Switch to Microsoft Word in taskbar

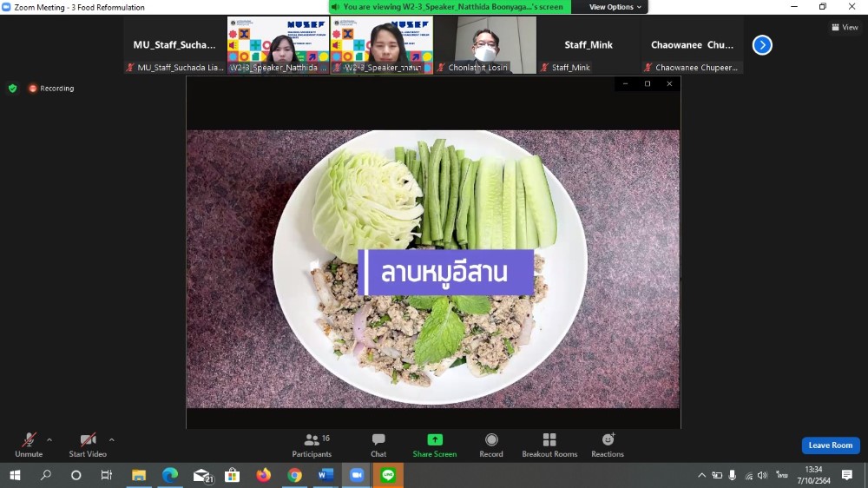(x=325, y=475)
